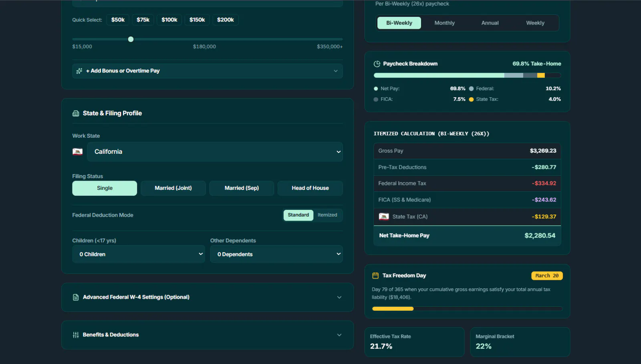
Task: Click the Itemized Calculation heading
Action: coord(431,134)
